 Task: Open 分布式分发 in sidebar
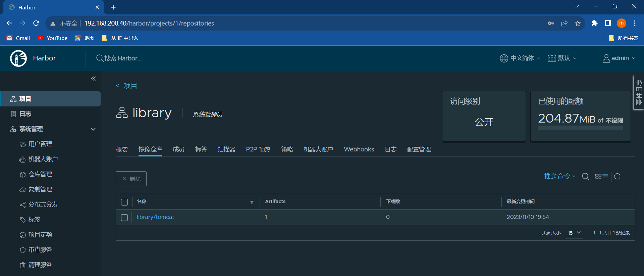pyautogui.click(x=43, y=204)
